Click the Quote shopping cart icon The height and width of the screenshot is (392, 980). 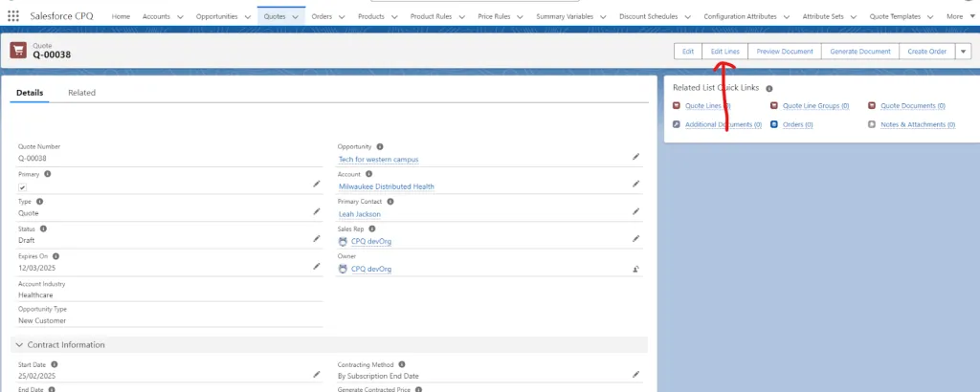pyautogui.click(x=18, y=51)
